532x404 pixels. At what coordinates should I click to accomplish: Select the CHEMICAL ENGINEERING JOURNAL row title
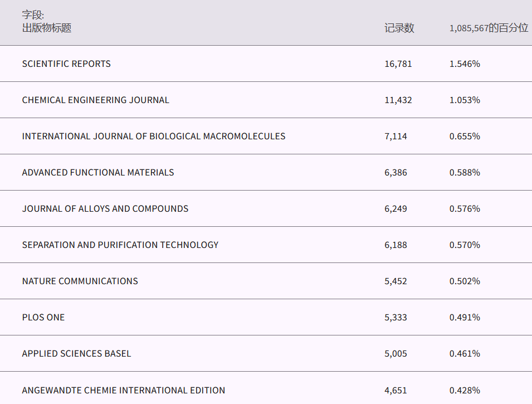95,100
